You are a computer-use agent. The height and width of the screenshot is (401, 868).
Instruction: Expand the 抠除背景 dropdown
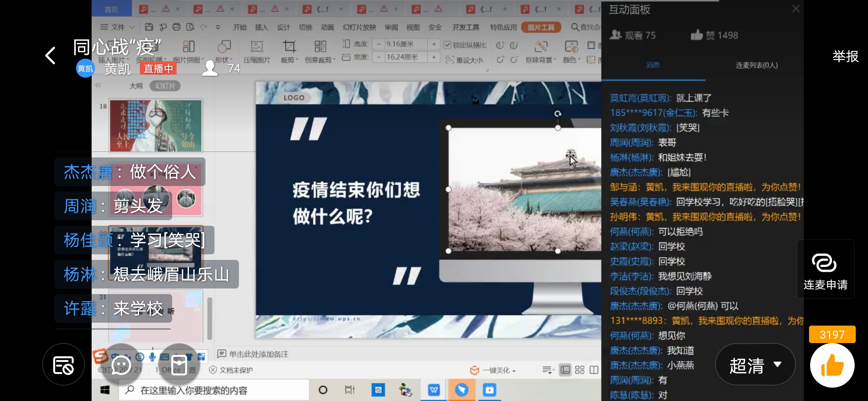(555, 60)
